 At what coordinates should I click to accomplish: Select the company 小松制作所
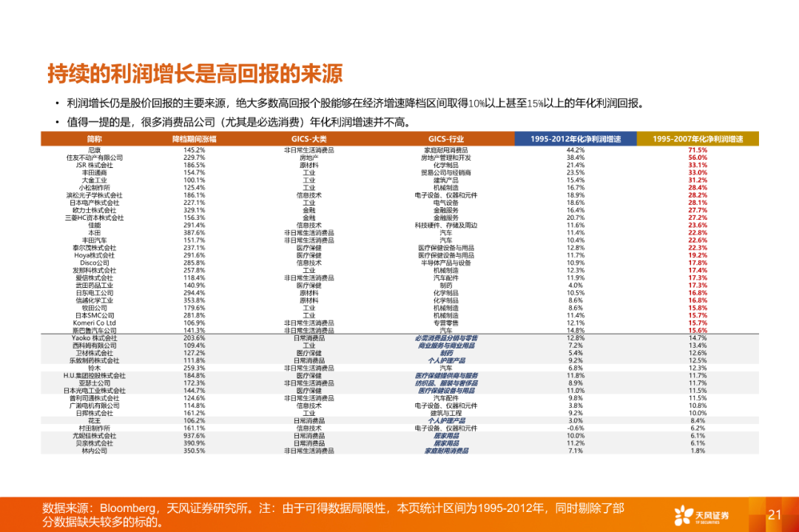click(x=94, y=188)
